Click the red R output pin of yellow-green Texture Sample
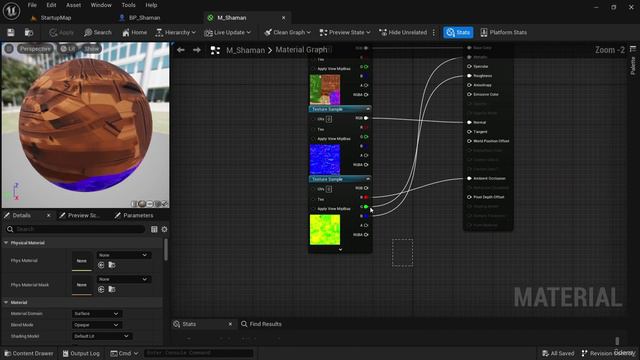640x360 pixels. [366, 198]
